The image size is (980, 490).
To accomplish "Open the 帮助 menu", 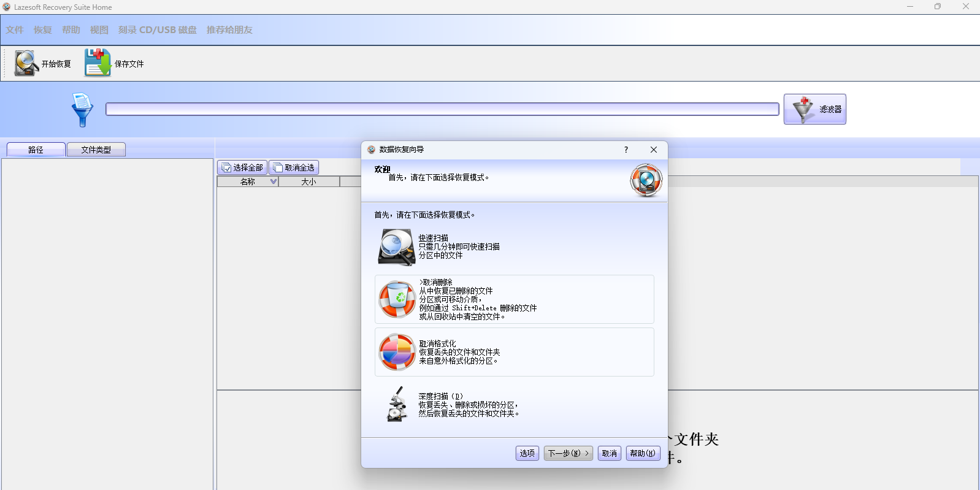I will click(71, 29).
